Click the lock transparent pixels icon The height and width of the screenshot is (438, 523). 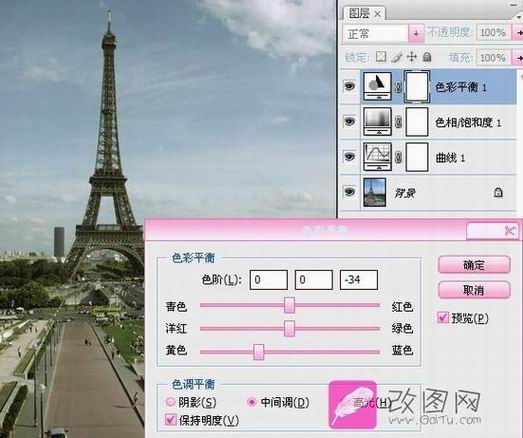pyautogui.click(x=381, y=57)
